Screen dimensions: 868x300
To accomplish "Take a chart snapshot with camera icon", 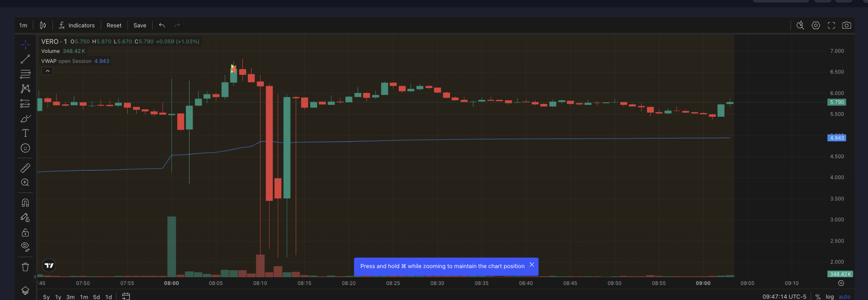I will click(x=846, y=26).
